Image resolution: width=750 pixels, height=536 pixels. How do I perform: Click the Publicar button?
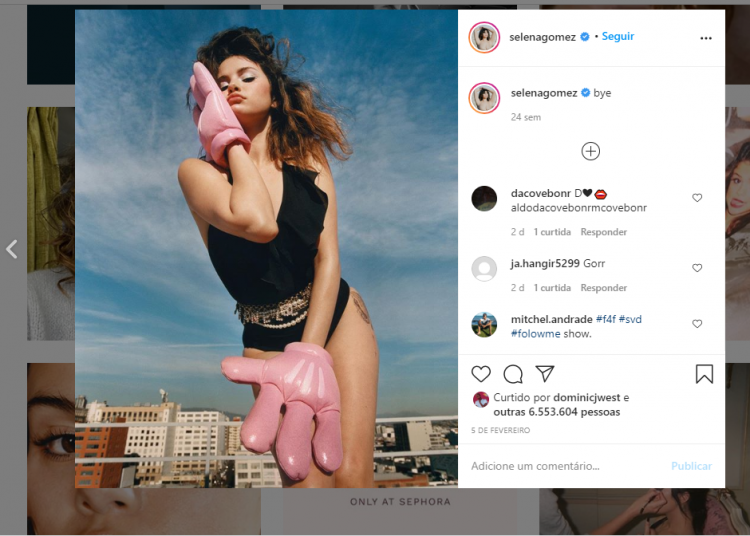click(x=691, y=466)
